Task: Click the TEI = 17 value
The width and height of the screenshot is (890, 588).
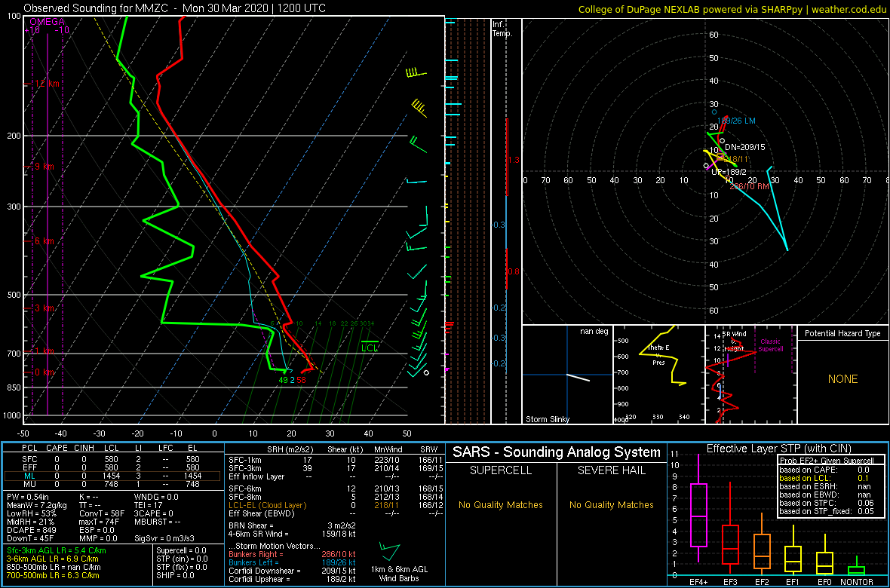Action: (148, 506)
